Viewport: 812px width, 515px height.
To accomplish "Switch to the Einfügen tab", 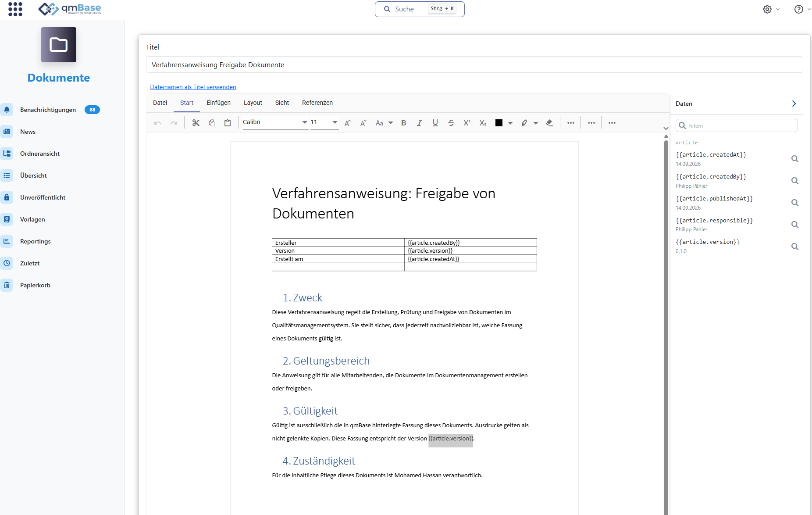I will (219, 103).
